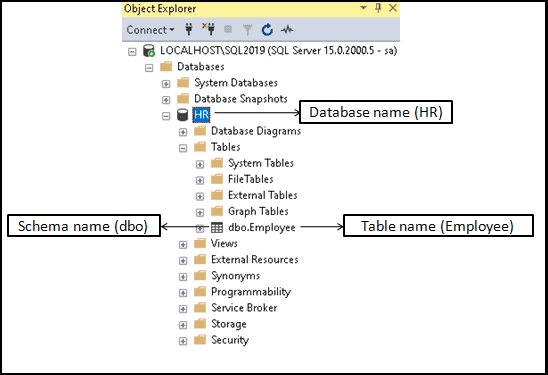Select FileTables label
This screenshot has height=375, width=548.
pos(251,179)
